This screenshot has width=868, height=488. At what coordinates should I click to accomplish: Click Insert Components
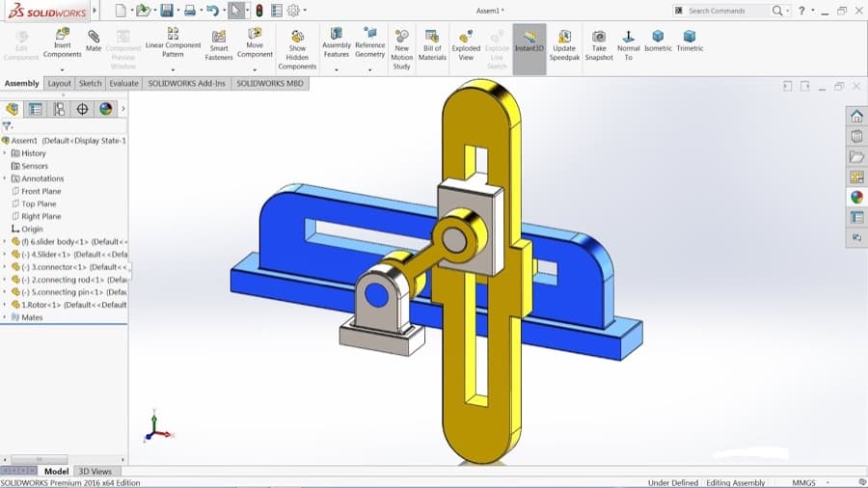62,43
